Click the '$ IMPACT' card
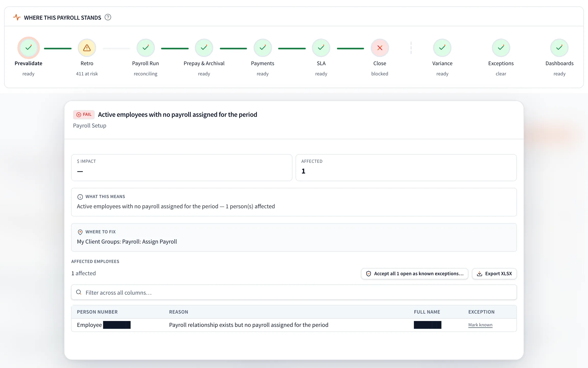 (182, 168)
